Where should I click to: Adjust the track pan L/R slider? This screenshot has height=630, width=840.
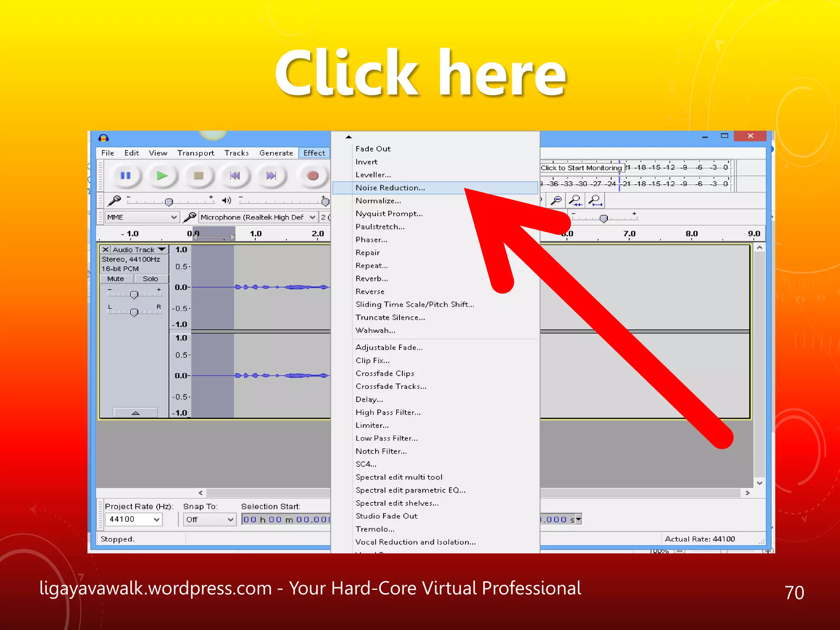coord(134,312)
